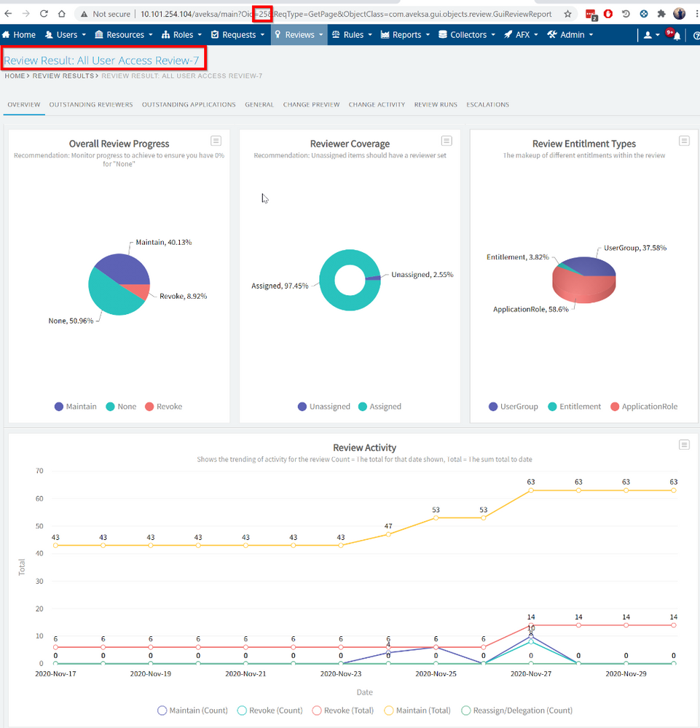Open chart menu on Review Activity
The image size is (700, 728).
(683, 445)
